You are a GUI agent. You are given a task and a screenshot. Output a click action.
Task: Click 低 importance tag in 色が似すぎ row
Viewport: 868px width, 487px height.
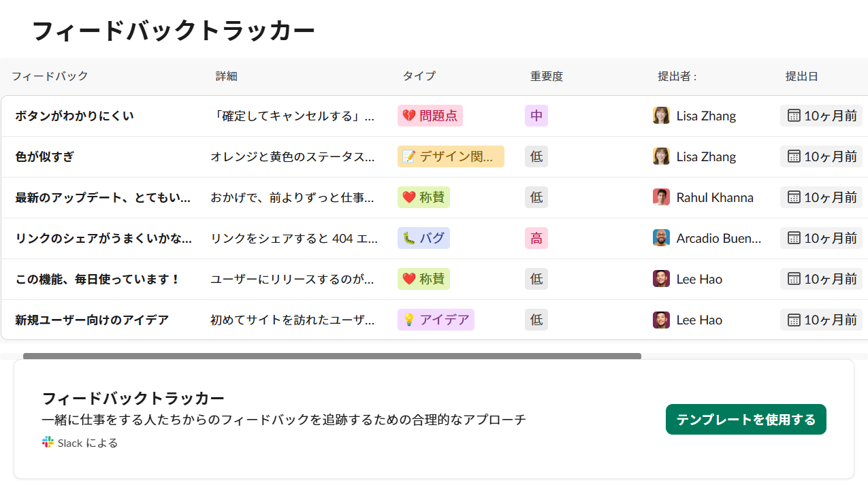click(x=536, y=156)
